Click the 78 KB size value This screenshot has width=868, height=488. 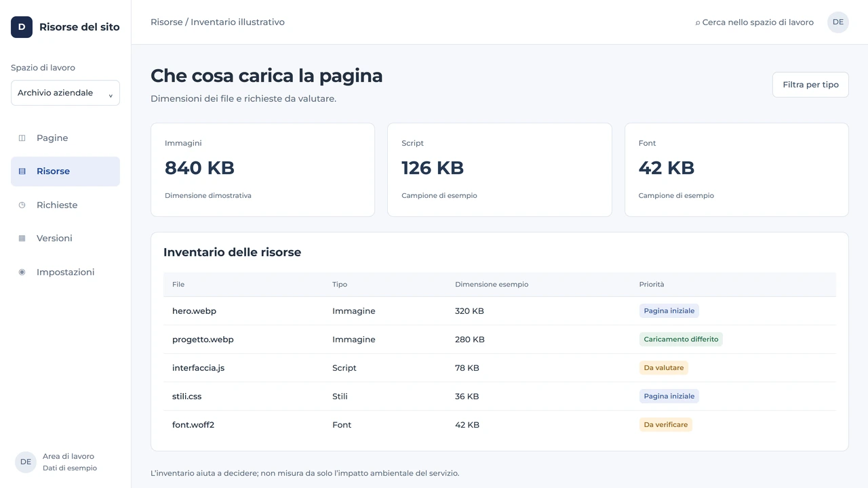pos(467,368)
